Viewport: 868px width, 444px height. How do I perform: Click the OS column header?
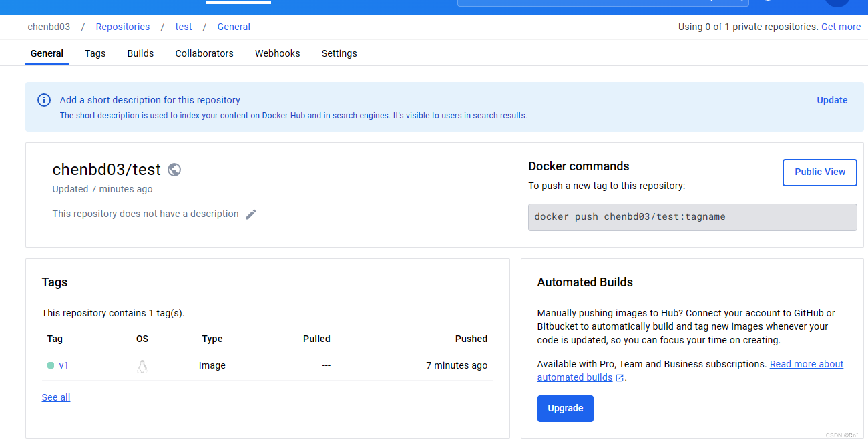142,339
